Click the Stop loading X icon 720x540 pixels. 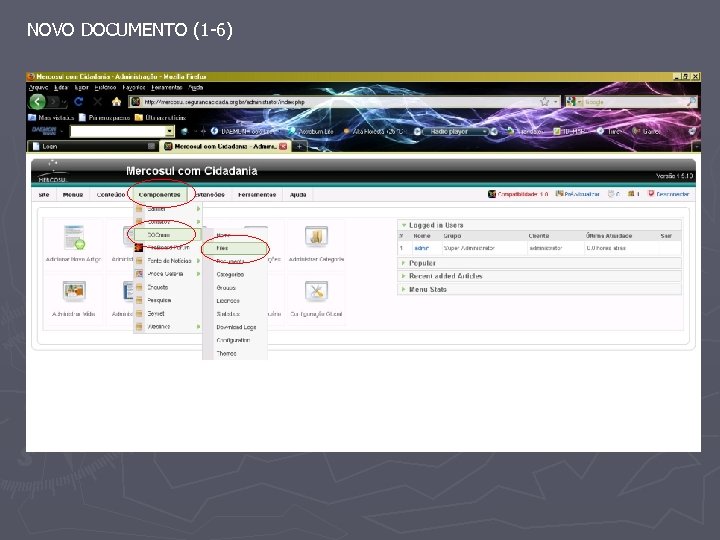98,101
